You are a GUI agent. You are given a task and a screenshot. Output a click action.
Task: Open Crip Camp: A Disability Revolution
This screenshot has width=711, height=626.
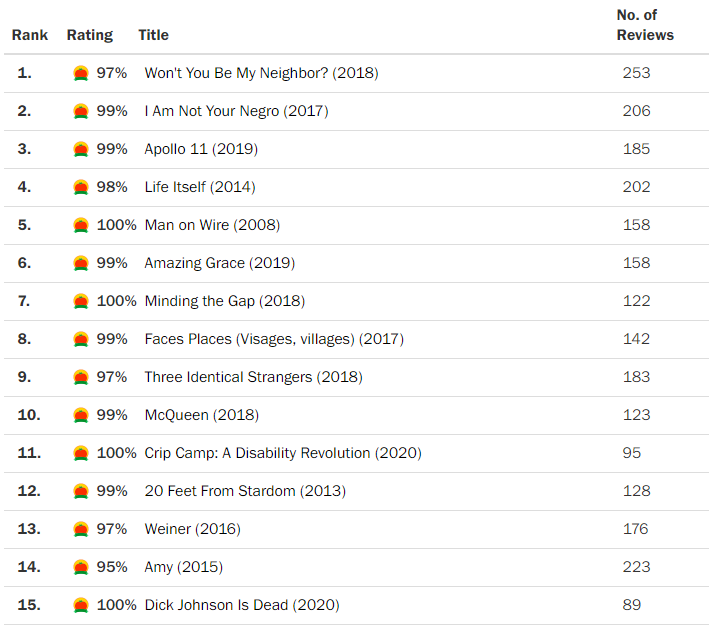tap(282, 453)
